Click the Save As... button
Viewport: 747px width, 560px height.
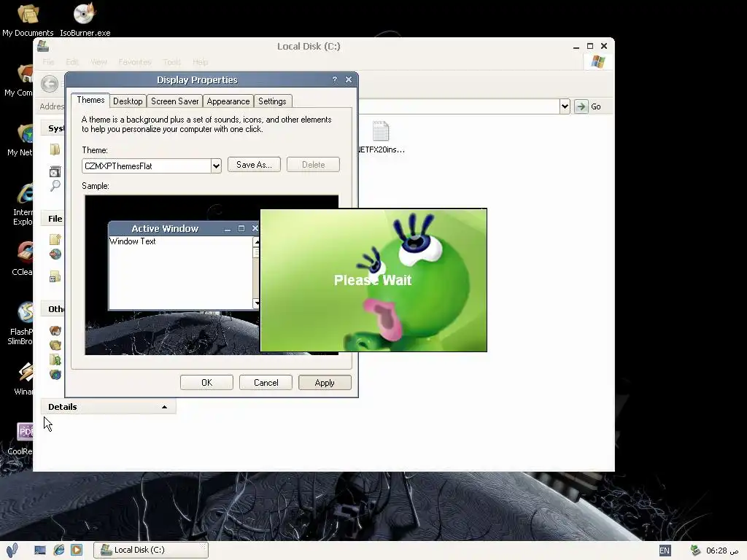click(254, 164)
